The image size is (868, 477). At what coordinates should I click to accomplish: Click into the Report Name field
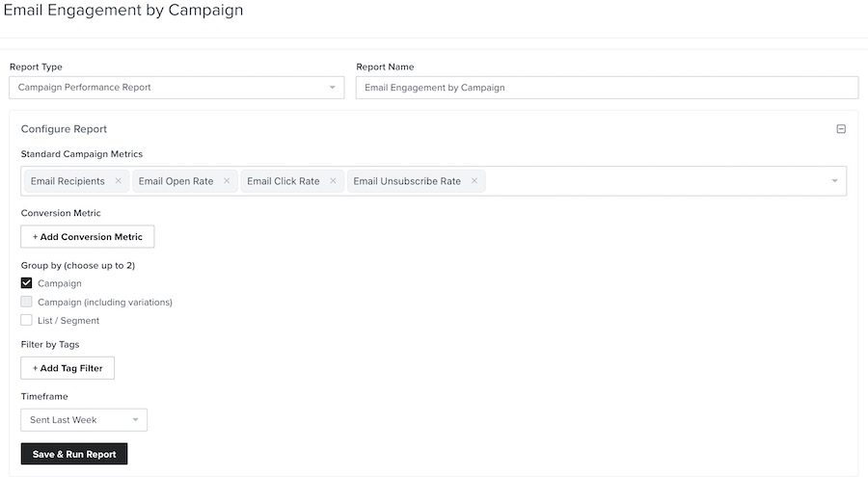click(x=607, y=88)
